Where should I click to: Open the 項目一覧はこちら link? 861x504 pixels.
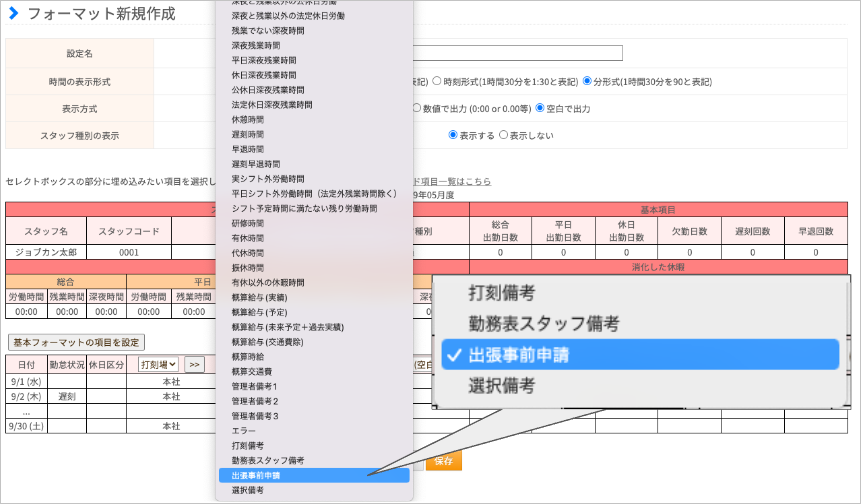pyautogui.click(x=451, y=181)
